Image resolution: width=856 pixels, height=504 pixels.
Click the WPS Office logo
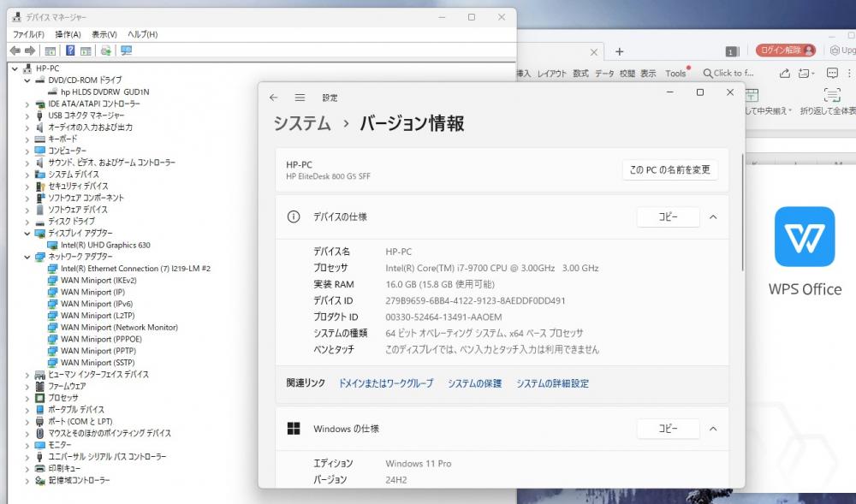coord(805,237)
